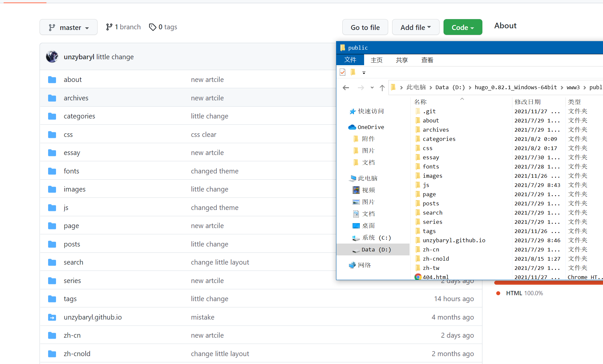Screen dimensions: 603x364
Task: Click the Go to file button
Action: pyautogui.click(x=365, y=27)
